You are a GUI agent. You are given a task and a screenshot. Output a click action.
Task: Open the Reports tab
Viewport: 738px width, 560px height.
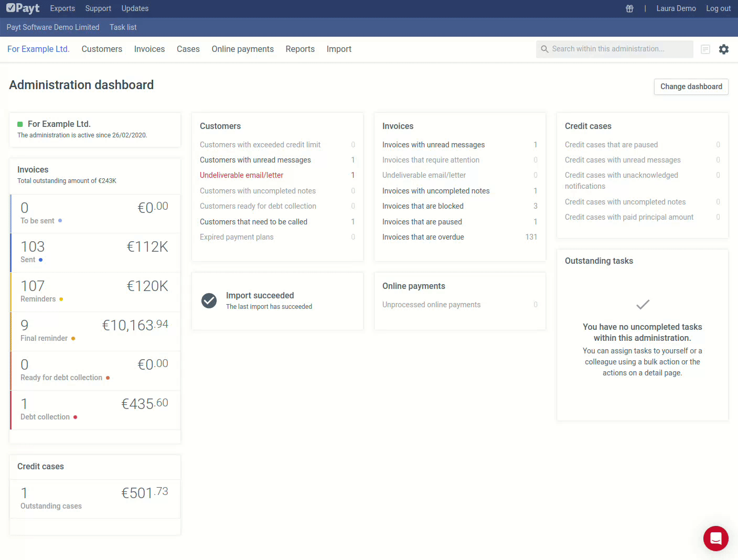pyautogui.click(x=300, y=49)
